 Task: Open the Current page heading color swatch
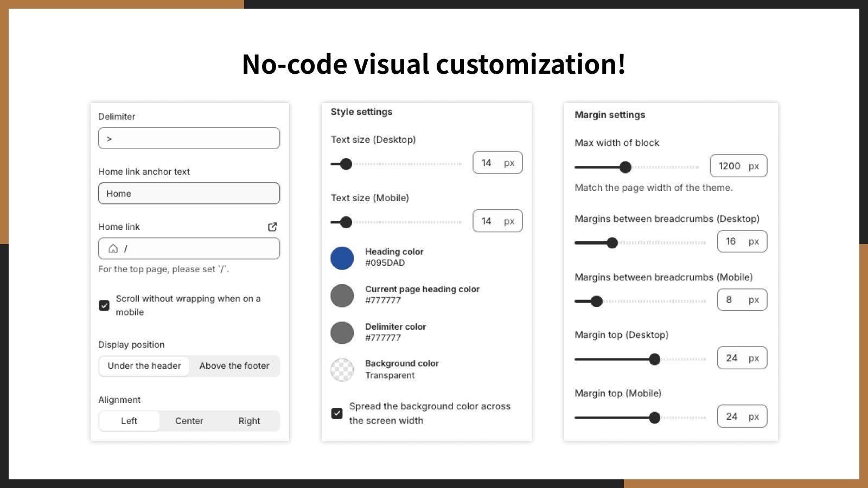342,296
